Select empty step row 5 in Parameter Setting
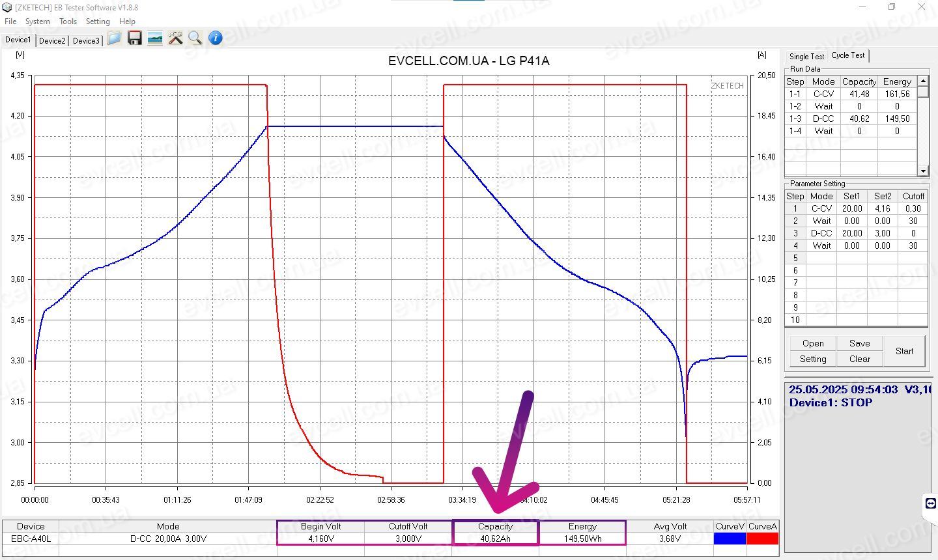 [856, 258]
